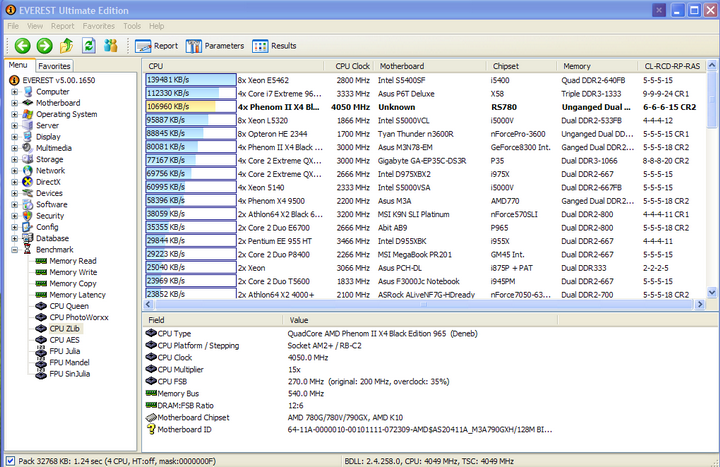Expand the Motherboard tree node
The width and height of the screenshot is (720, 467).
point(15,103)
